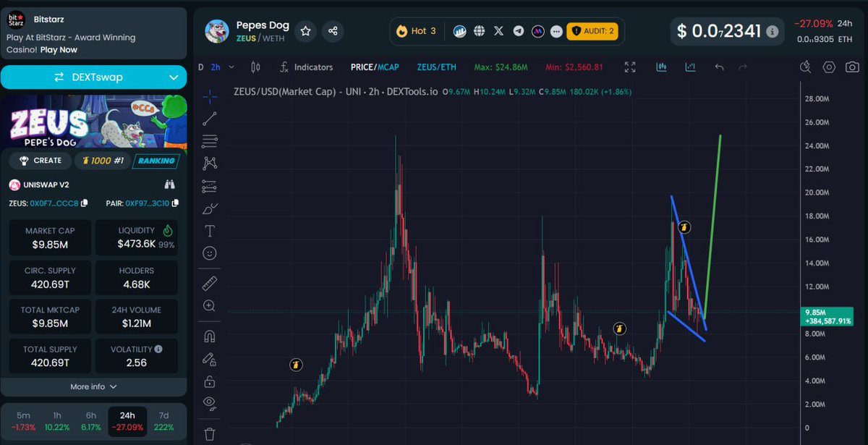Open the token website globe icon
Image resolution: width=868 pixels, height=445 pixels.
479,31
